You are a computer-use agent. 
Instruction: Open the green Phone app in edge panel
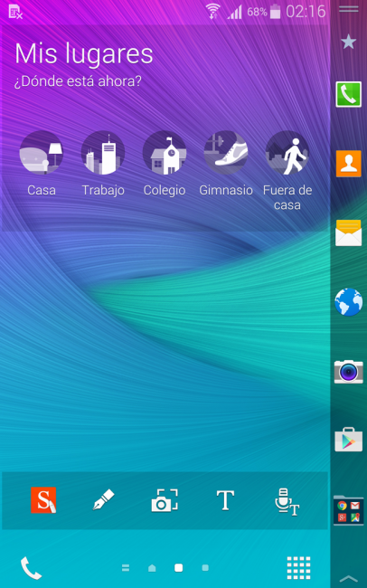click(x=348, y=94)
